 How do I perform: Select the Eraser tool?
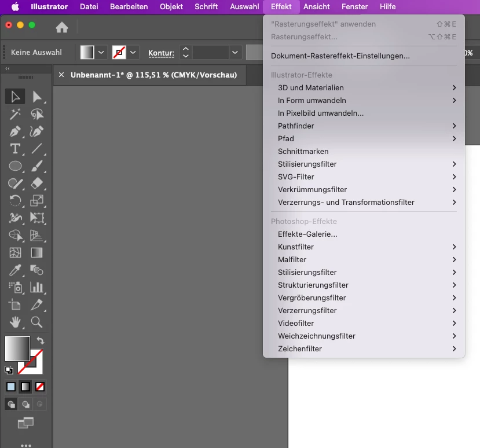pyautogui.click(x=37, y=183)
